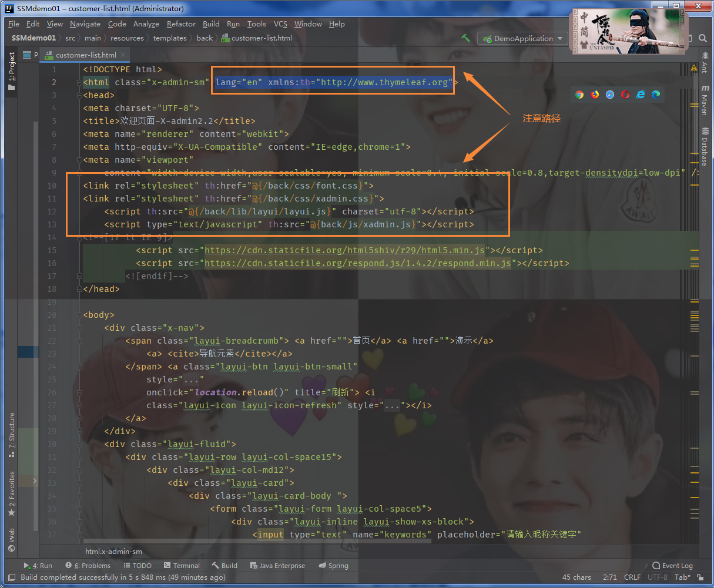Image resolution: width=714 pixels, height=588 pixels.
Task: Build the project with the hammer icon
Action: coord(466,38)
